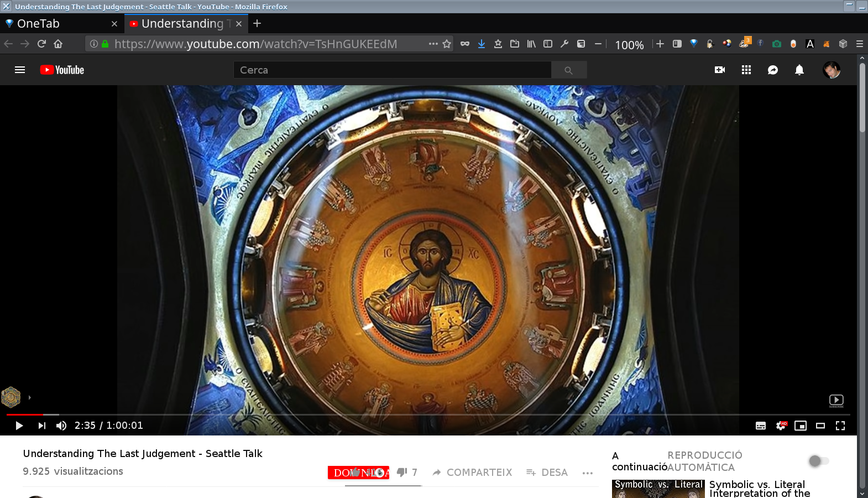This screenshot has width=868, height=498.
Task: Go back in browser history
Action: click(x=8, y=44)
